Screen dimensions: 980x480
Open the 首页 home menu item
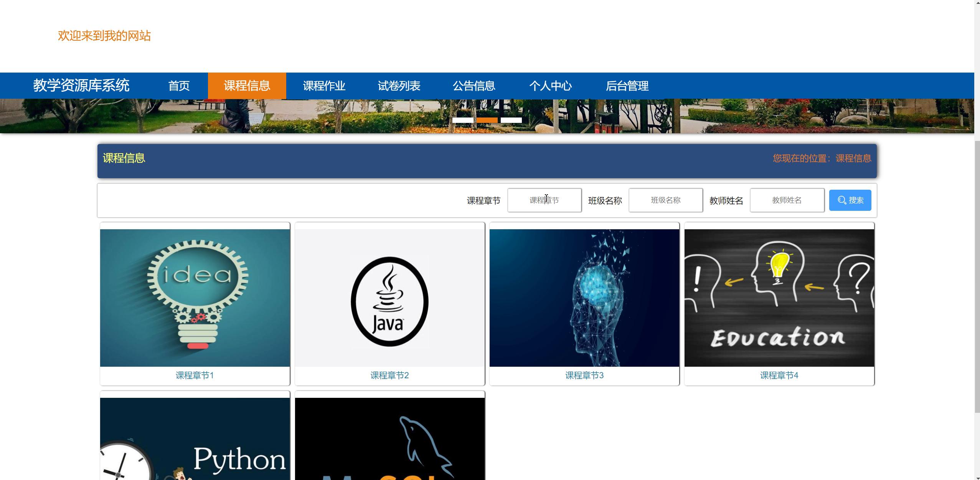coord(179,86)
